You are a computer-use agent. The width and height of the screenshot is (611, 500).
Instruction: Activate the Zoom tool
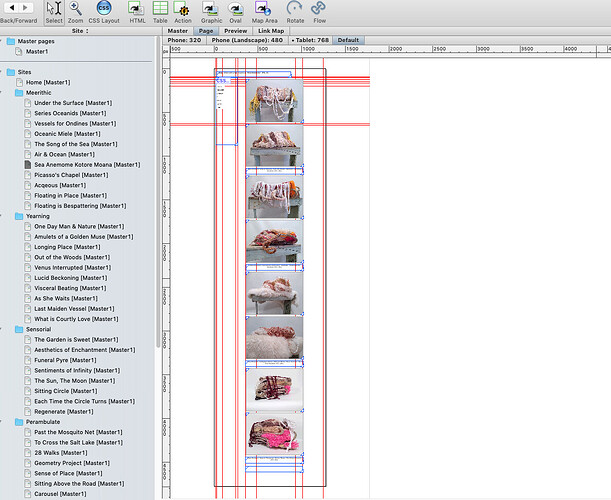[75, 12]
